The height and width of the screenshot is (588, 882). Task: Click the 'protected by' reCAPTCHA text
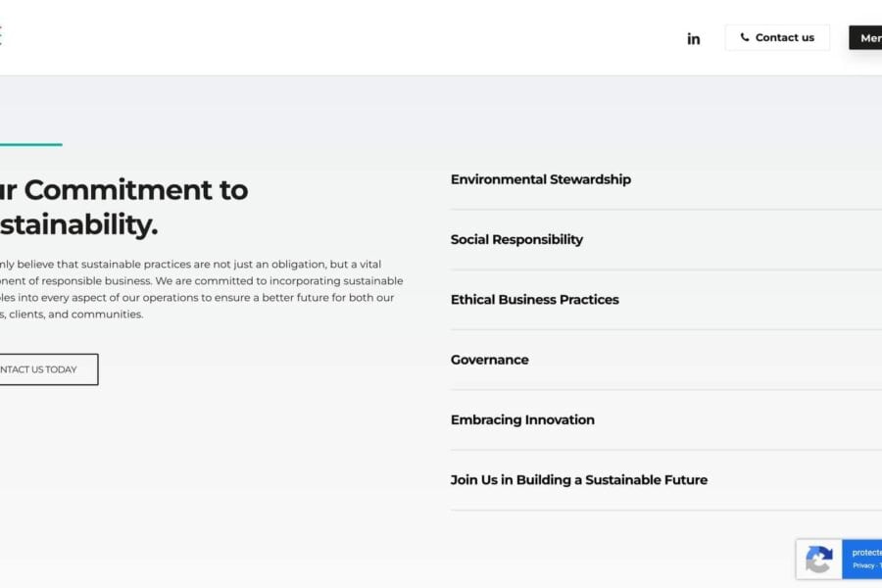866,552
